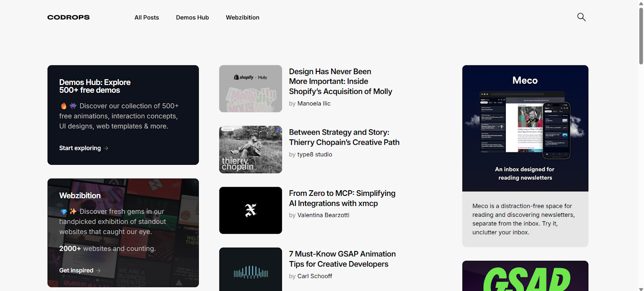Open the search magnifier icon
Image resolution: width=644 pixels, height=291 pixels.
tap(581, 17)
